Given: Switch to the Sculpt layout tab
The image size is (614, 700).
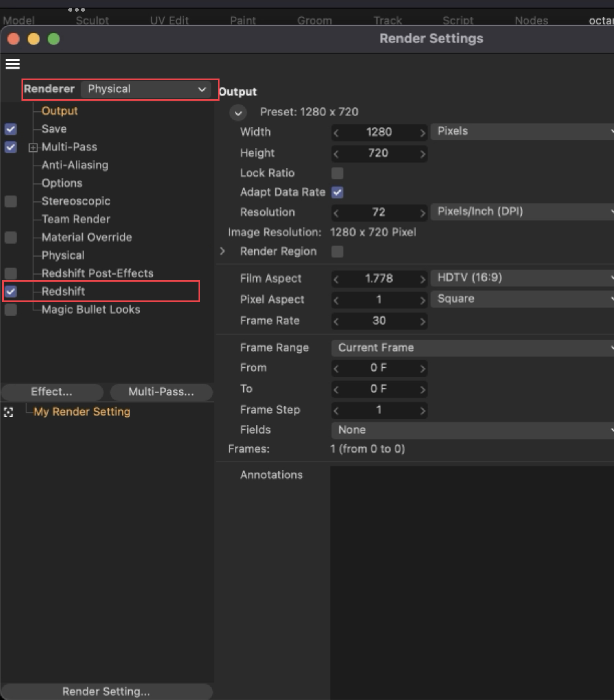Looking at the screenshot, I should point(92,20).
